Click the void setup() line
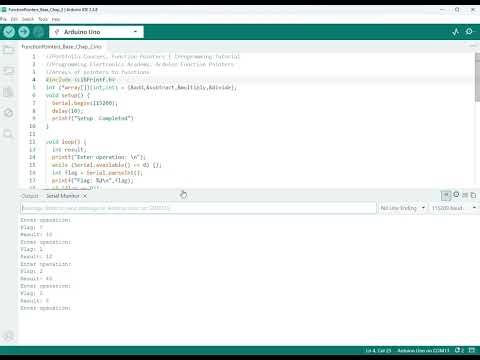480x360 pixels. (x=68, y=95)
